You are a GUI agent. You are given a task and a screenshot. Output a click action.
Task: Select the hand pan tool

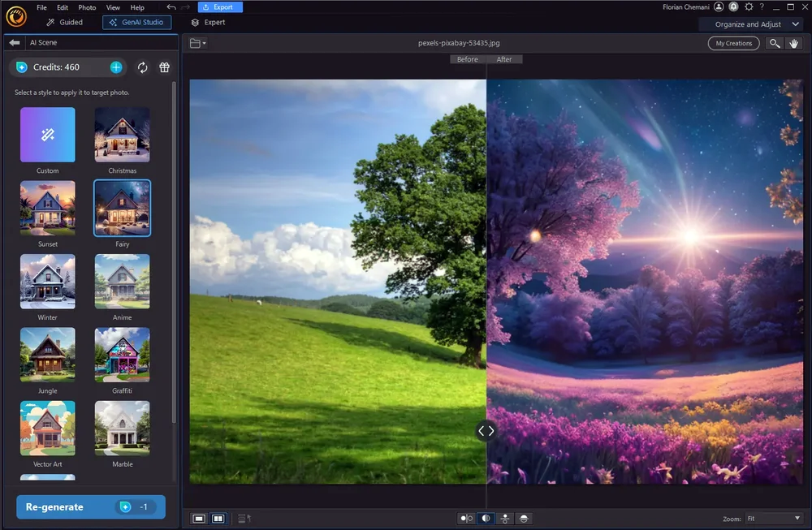(794, 43)
